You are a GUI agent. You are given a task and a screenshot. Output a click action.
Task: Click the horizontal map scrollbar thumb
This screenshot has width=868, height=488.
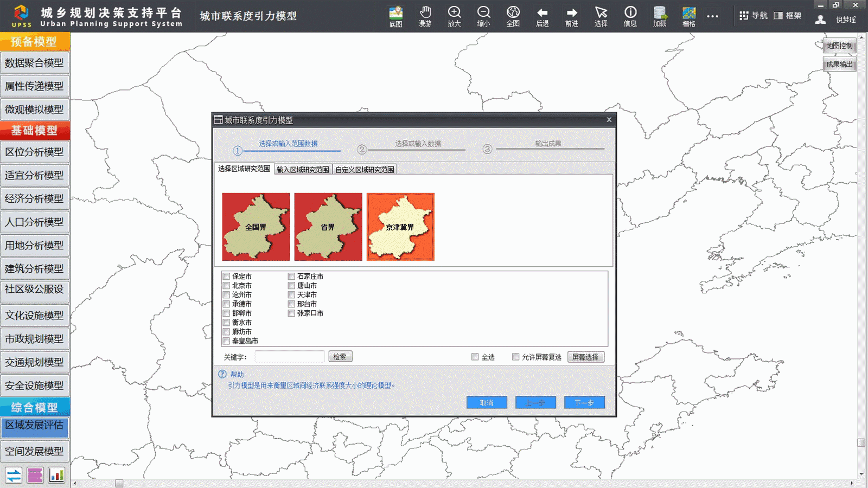tap(119, 483)
